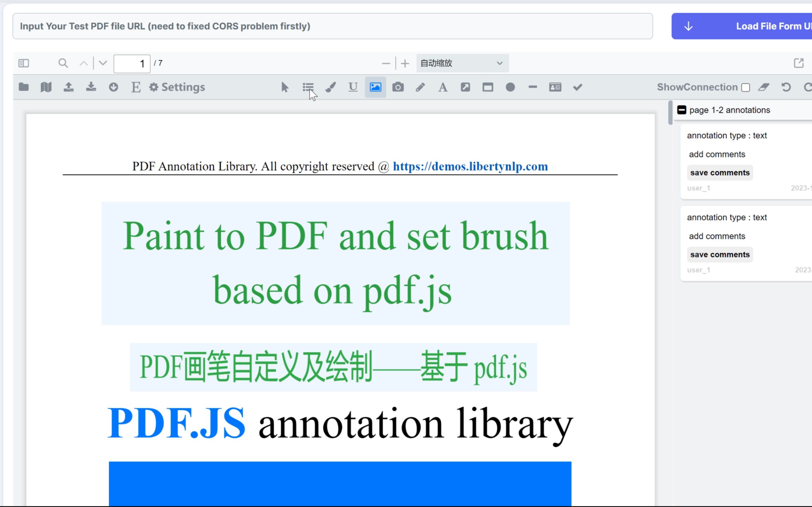Image resolution: width=812 pixels, height=507 pixels.
Task: Select the Underline annotation tool
Action: (353, 87)
